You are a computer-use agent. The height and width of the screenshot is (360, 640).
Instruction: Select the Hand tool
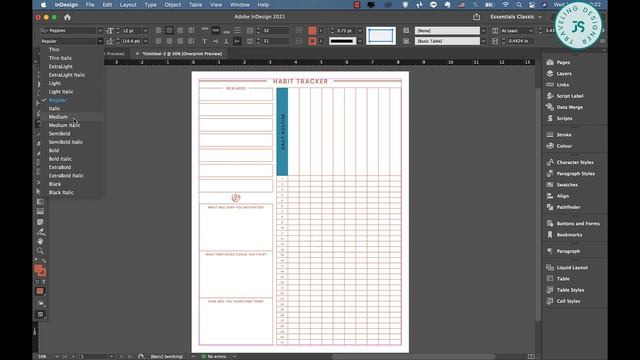[40, 241]
